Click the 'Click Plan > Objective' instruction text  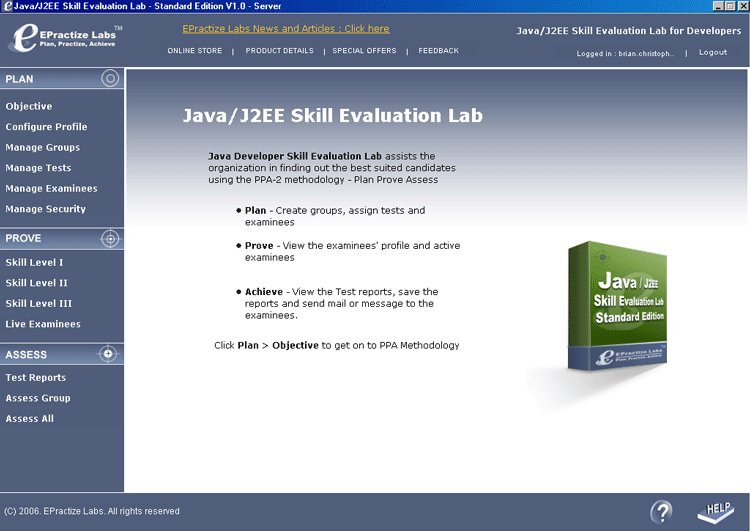pyautogui.click(x=337, y=345)
